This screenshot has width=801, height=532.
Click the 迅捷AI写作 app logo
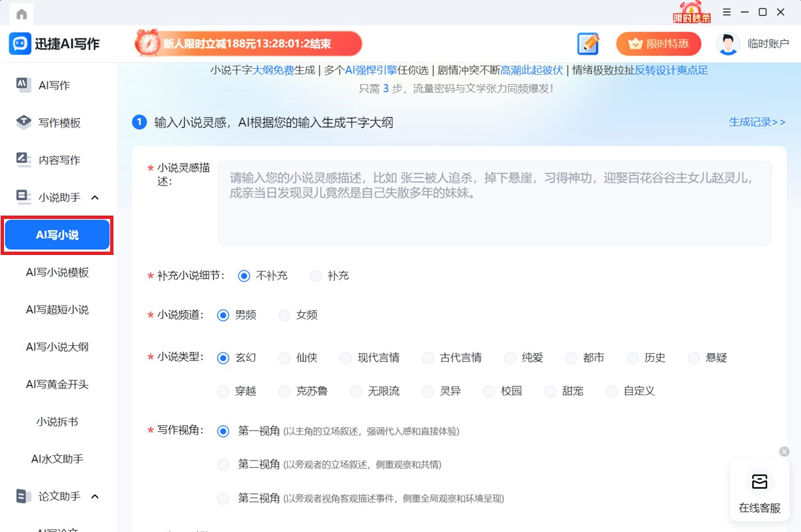point(20,44)
